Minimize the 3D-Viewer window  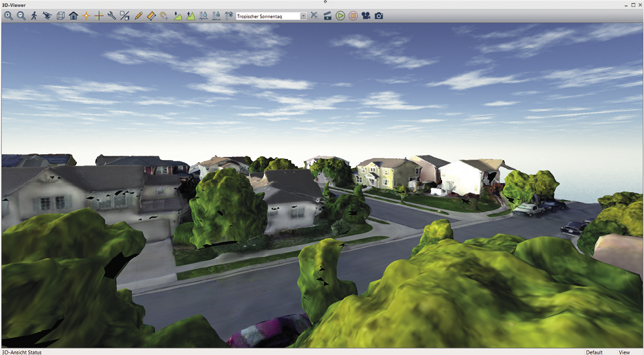pyautogui.click(x=626, y=5)
